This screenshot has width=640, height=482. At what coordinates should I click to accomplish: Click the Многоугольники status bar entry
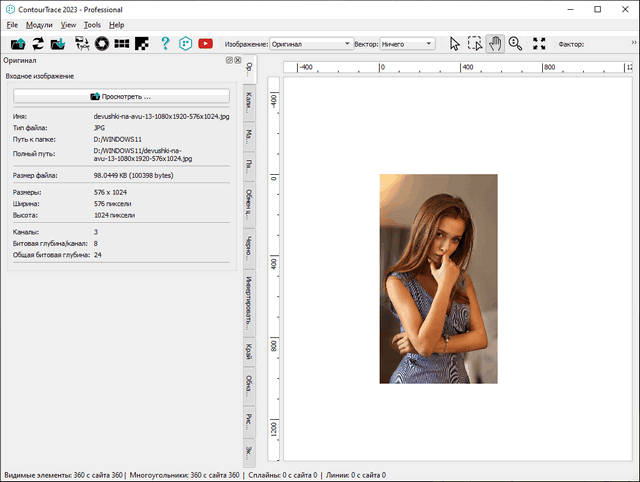pos(184,475)
